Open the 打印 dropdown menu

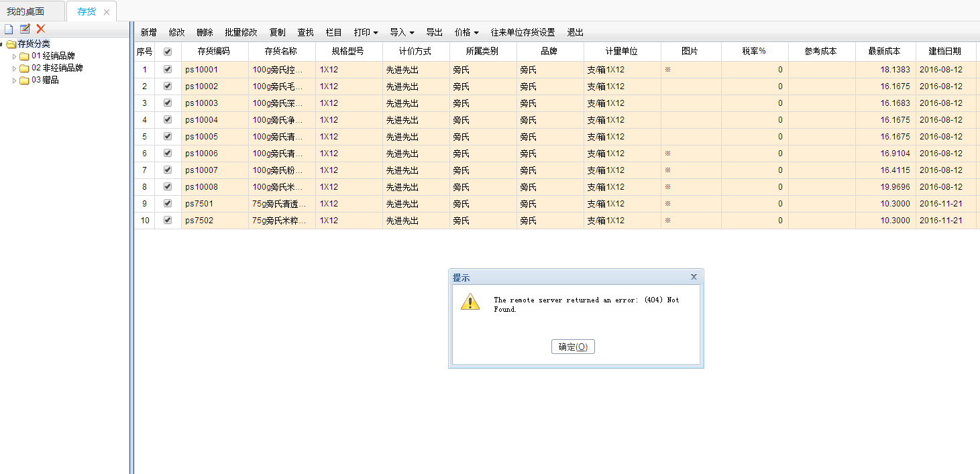366,32
